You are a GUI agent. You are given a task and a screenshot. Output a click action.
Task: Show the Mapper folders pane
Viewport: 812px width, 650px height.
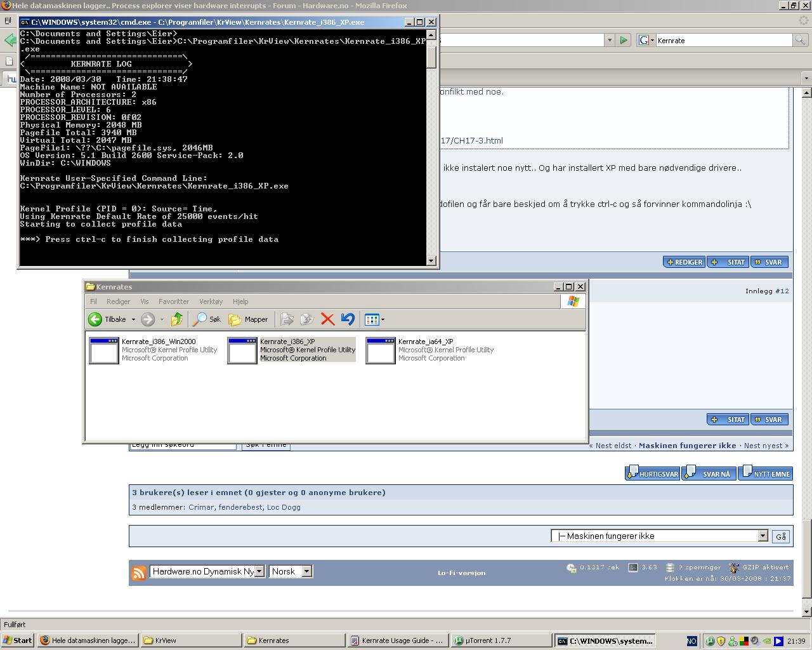pyautogui.click(x=248, y=319)
